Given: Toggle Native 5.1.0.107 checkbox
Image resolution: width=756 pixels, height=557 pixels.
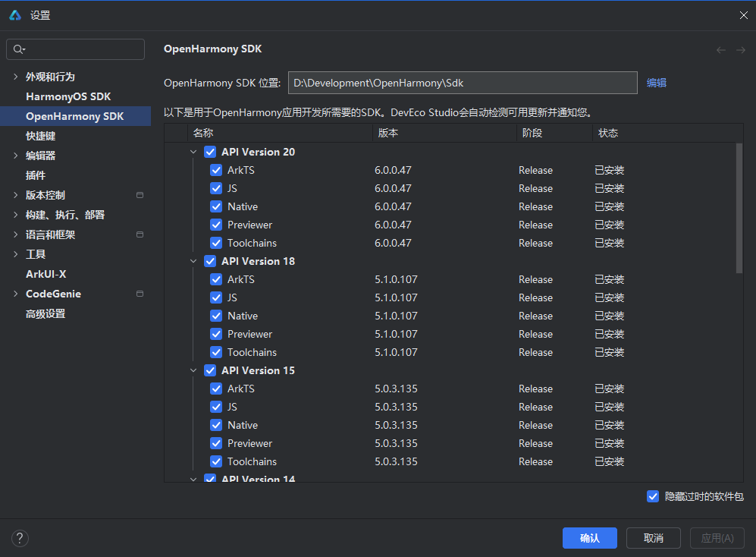Looking at the screenshot, I should (x=216, y=316).
